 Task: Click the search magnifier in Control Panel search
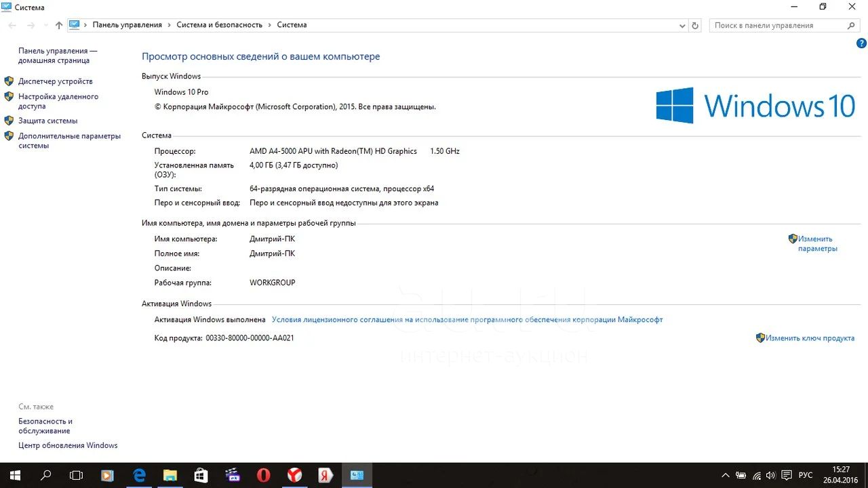click(852, 25)
